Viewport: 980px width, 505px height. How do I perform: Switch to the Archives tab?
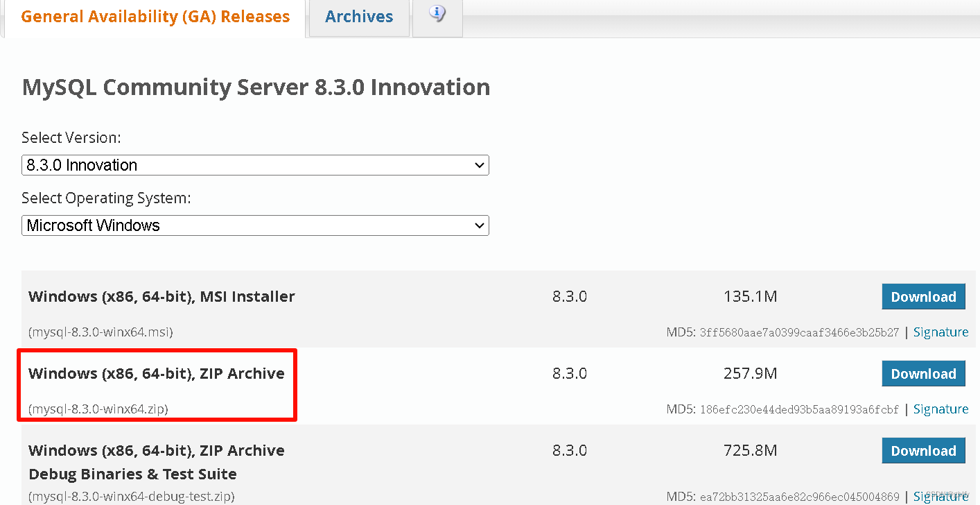pyautogui.click(x=358, y=17)
